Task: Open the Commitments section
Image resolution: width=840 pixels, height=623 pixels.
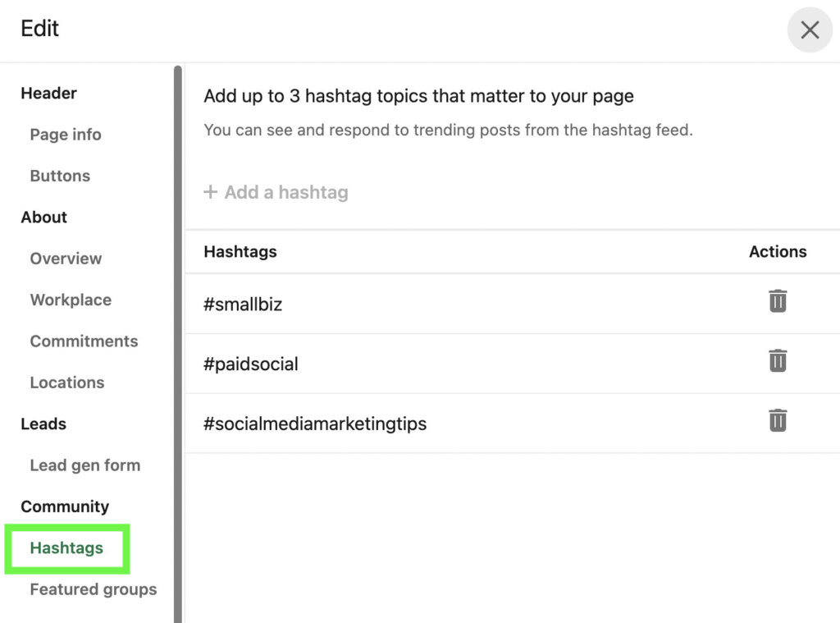Action: pos(84,341)
